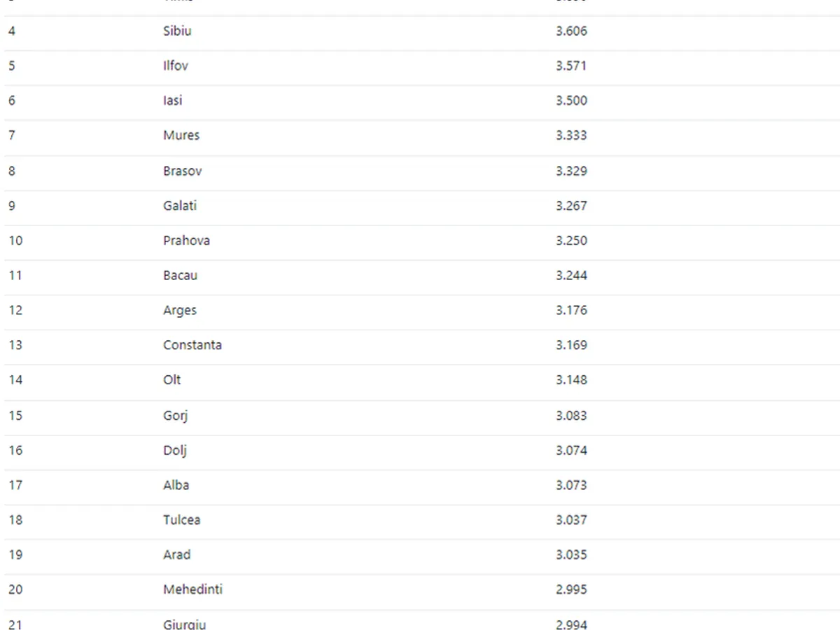
Task: Select Constanta in the list
Action: point(192,345)
